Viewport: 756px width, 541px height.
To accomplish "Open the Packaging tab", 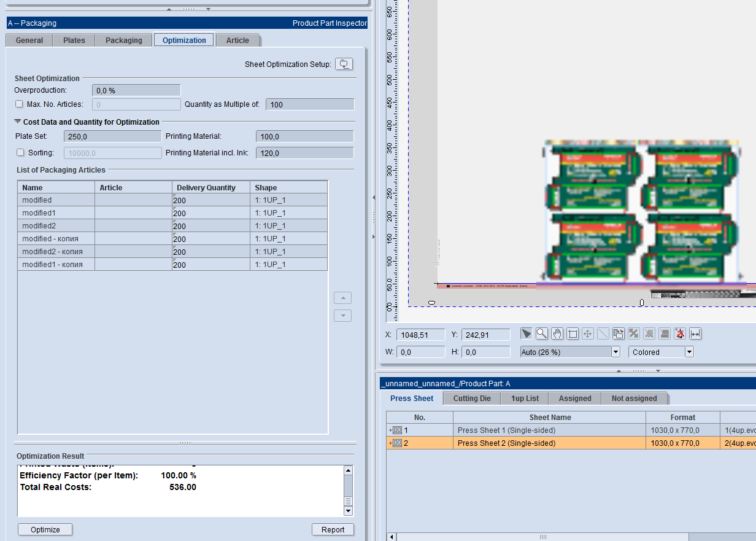I will coord(124,40).
